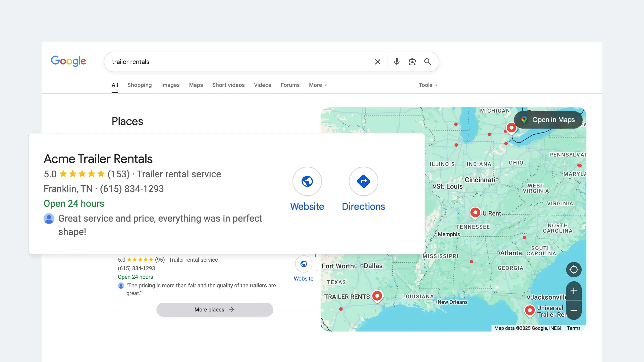Switch to the Images tab
Viewport: 644px width, 362px height.
coord(170,85)
